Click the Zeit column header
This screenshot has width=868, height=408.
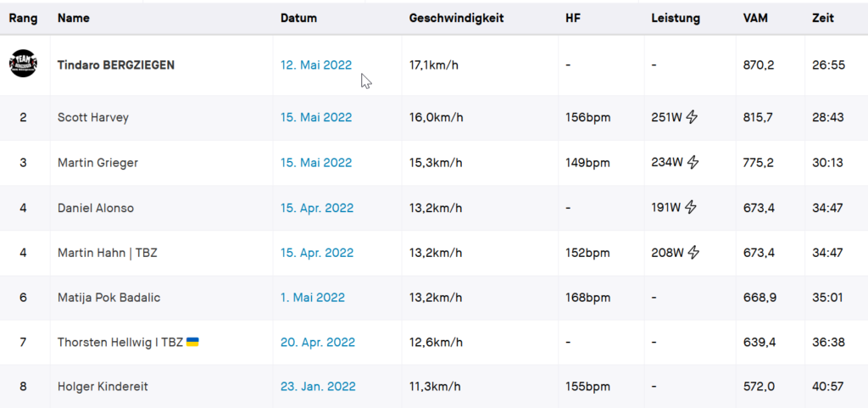pos(823,19)
